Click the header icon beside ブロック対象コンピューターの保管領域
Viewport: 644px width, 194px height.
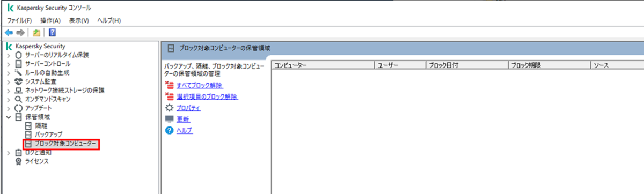pyautogui.click(x=171, y=48)
